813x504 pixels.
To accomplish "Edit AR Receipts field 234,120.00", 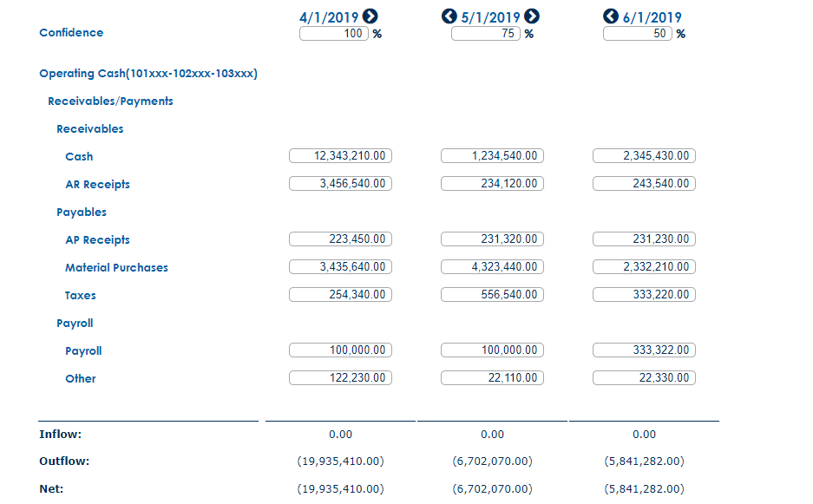I will [x=493, y=184].
